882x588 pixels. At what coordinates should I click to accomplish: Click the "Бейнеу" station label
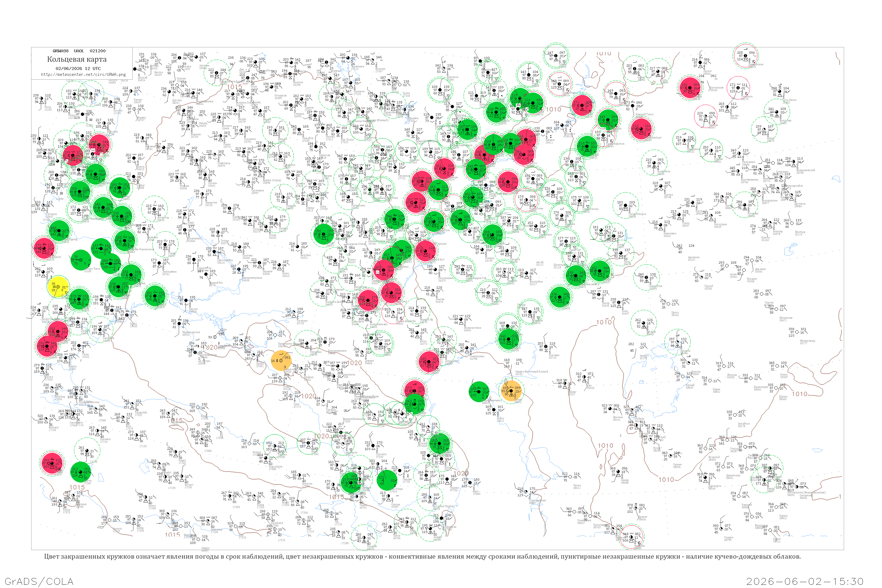click(572, 392)
